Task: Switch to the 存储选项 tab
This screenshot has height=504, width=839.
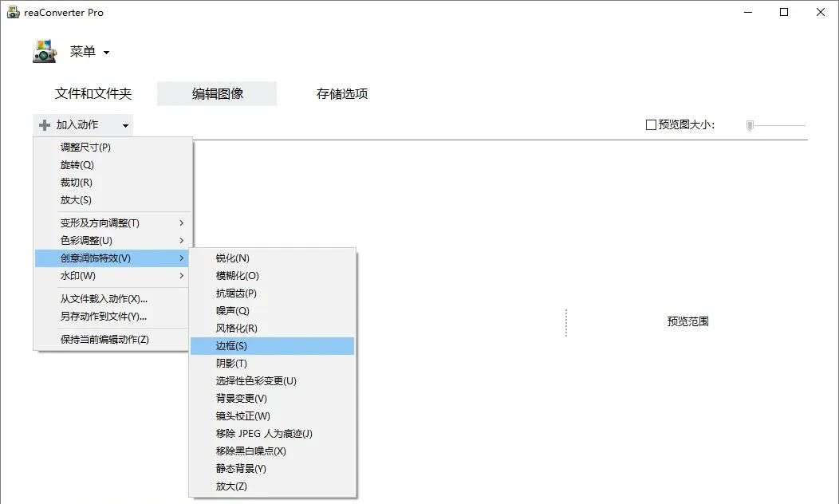Action: tap(341, 93)
